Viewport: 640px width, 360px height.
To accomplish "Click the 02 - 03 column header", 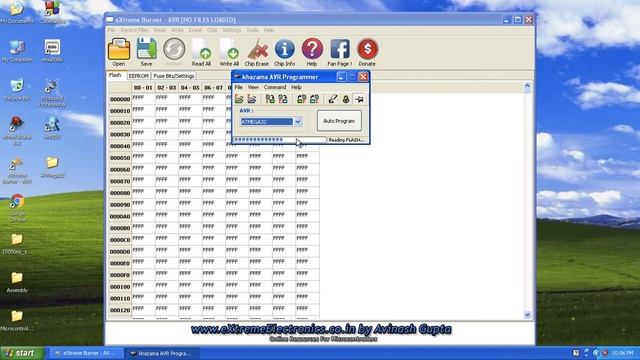I will (x=167, y=88).
